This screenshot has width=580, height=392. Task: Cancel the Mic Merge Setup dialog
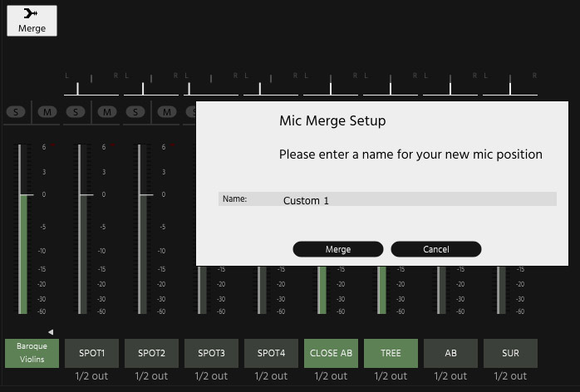pos(436,249)
